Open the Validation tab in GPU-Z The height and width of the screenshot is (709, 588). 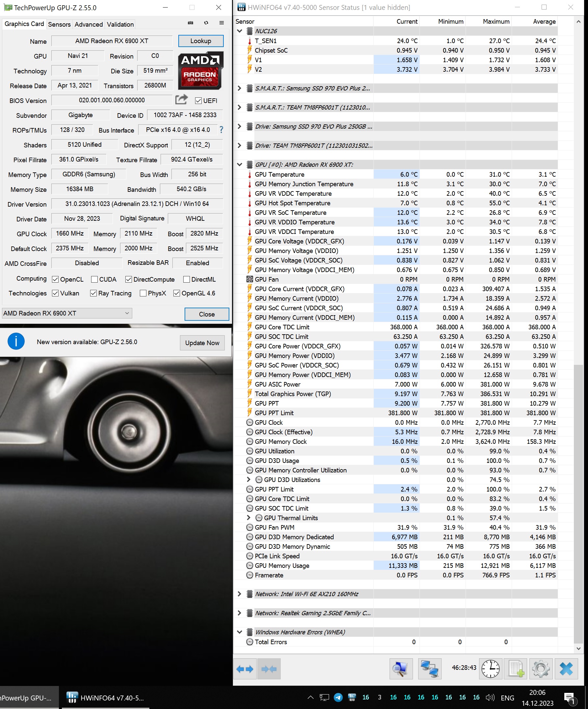120,24
